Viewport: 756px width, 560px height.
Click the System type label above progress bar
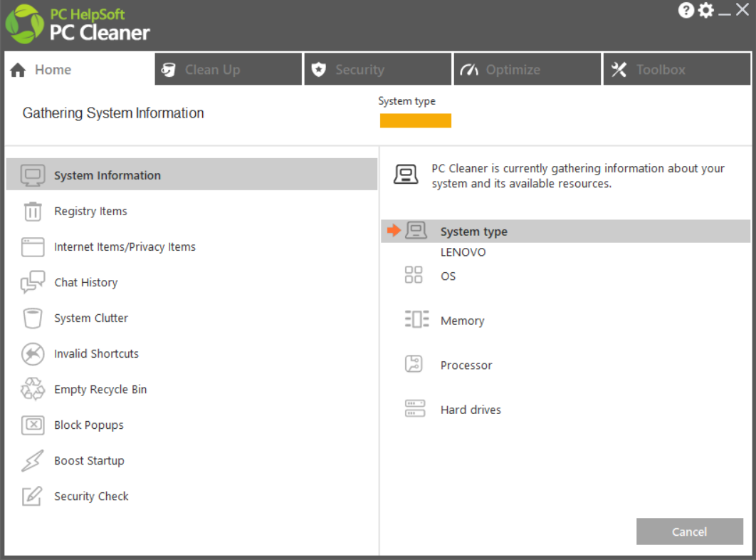[407, 101]
